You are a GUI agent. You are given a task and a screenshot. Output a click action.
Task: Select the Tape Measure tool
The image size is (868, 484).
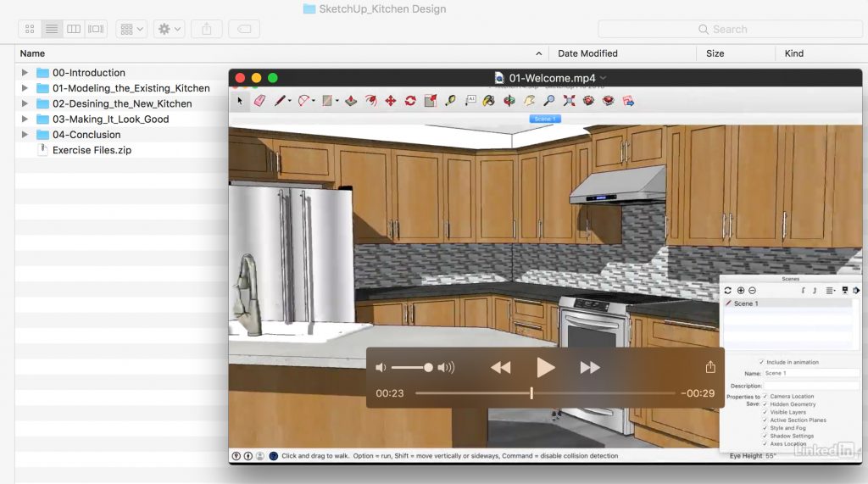click(450, 101)
